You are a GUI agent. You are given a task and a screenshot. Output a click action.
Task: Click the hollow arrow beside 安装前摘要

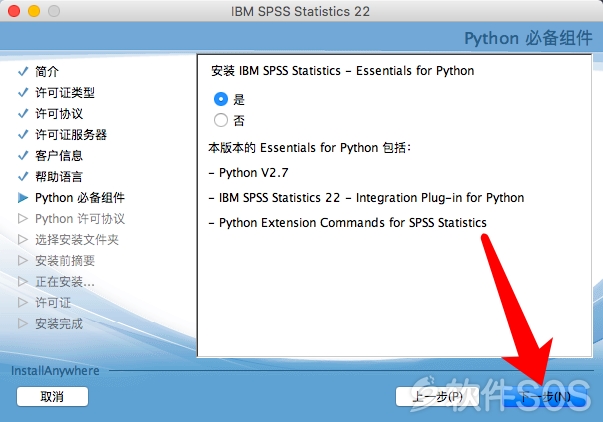pyautogui.click(x=23, y=261)
